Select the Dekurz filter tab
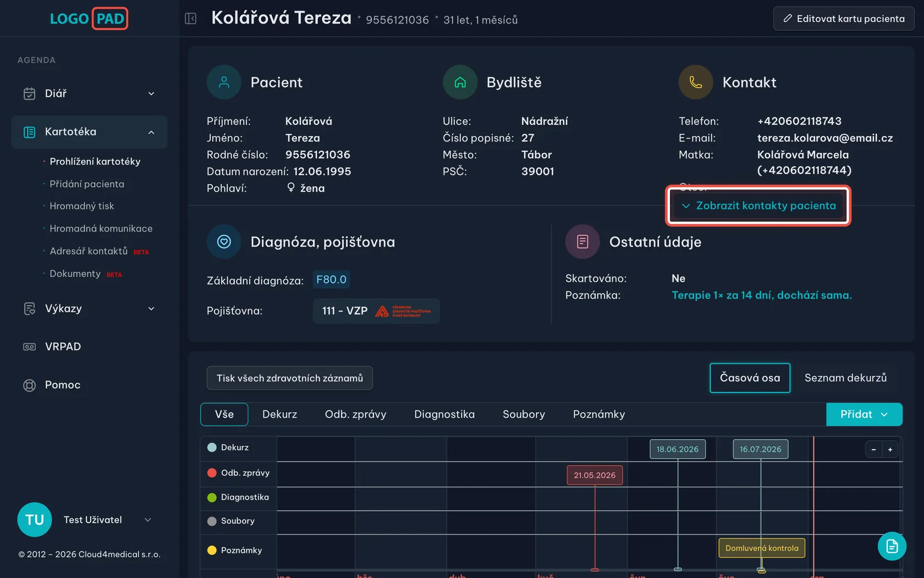This screenshot has height=578, width=924. tap(279, 415)
